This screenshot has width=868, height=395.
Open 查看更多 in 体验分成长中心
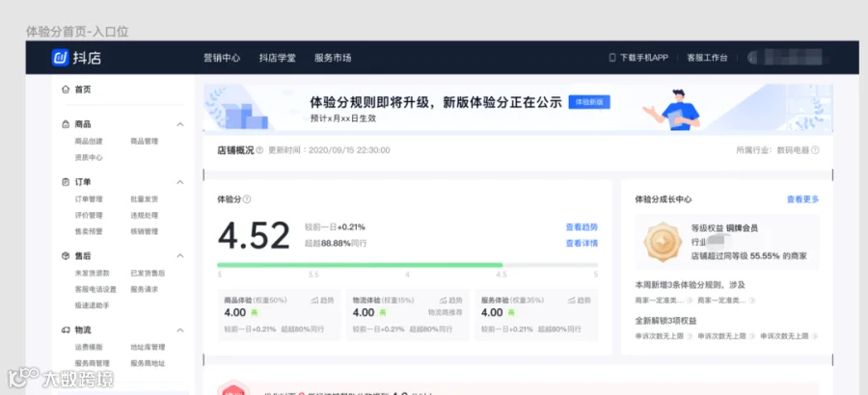(802, 199)
